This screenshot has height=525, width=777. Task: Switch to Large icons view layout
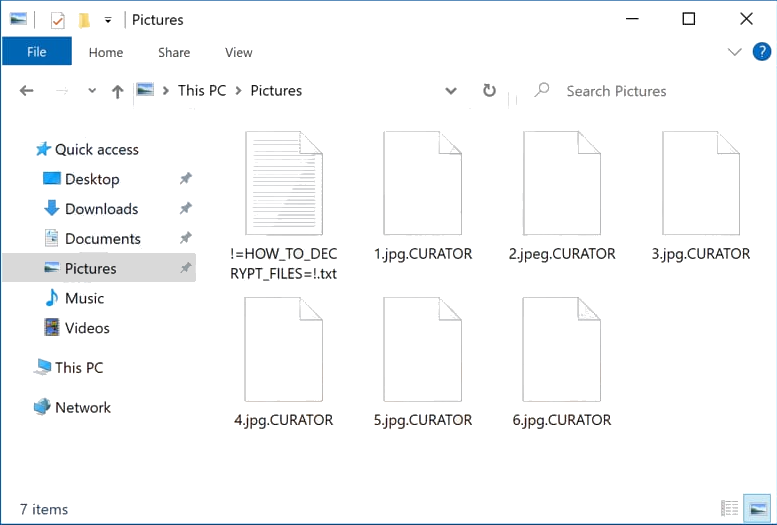click(756, 509)
